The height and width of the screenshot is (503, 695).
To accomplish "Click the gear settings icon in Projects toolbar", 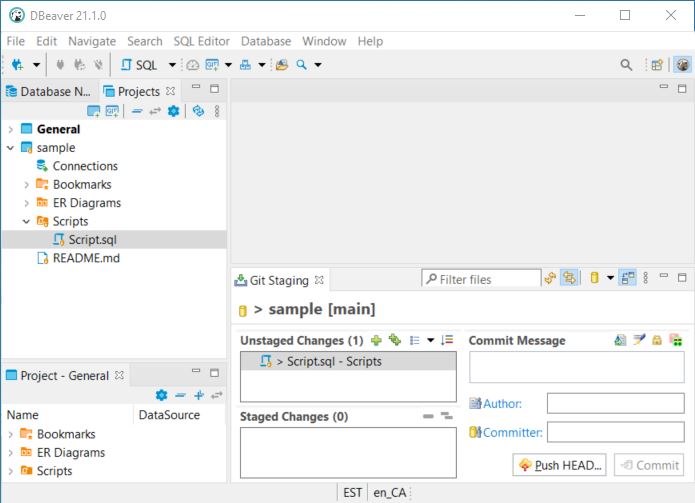I will click(173, 111).
